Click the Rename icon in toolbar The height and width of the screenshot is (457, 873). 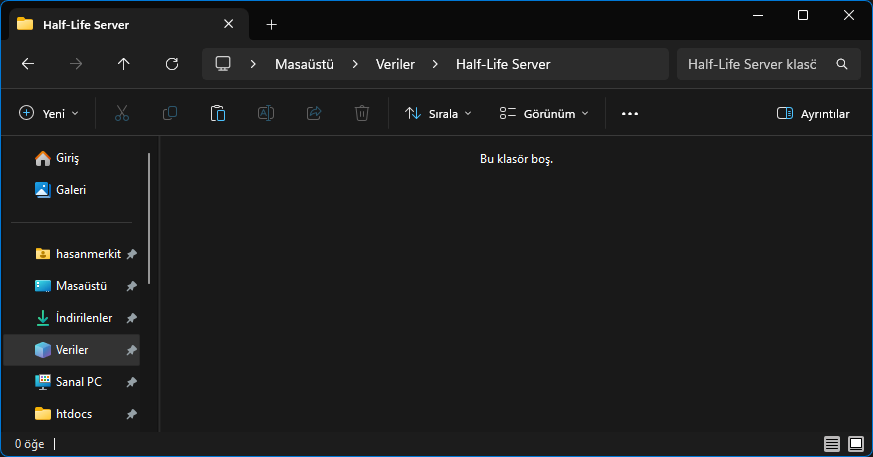[266, 114]
